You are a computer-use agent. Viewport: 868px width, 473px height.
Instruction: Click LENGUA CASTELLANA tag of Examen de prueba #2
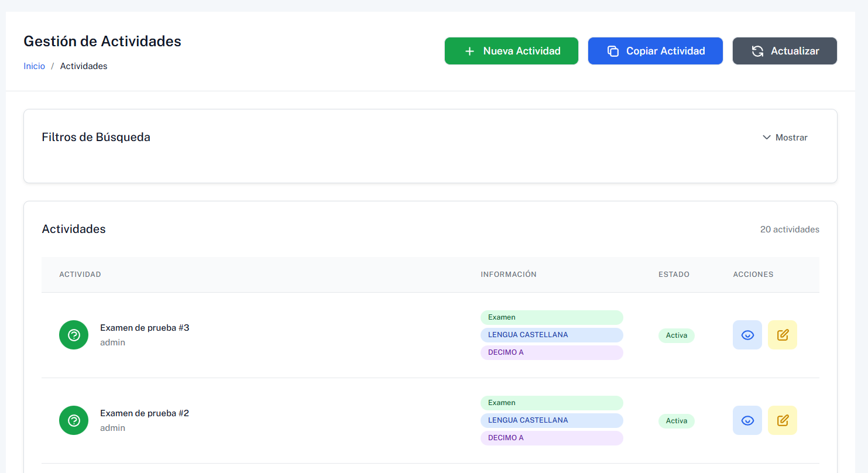point(552,420)
